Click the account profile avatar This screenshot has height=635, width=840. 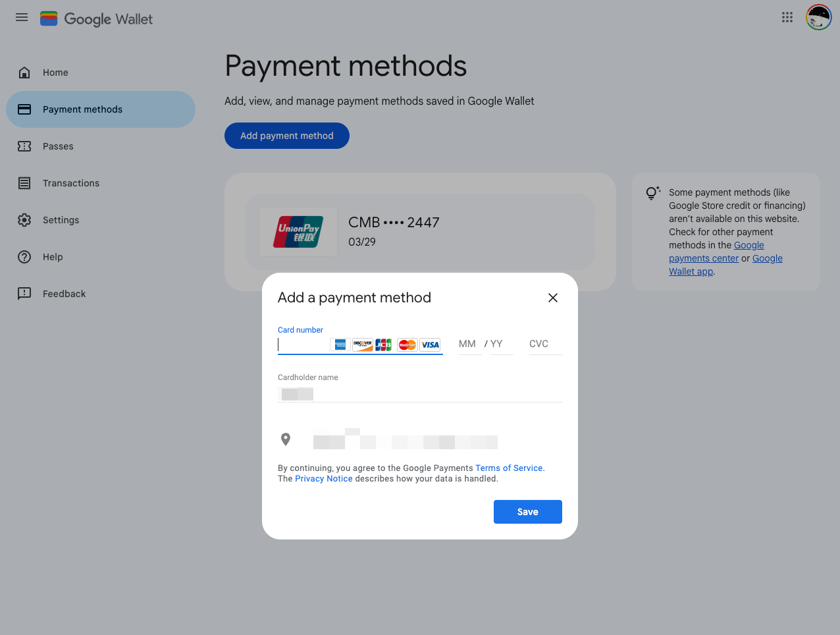(x=819, y=18)
